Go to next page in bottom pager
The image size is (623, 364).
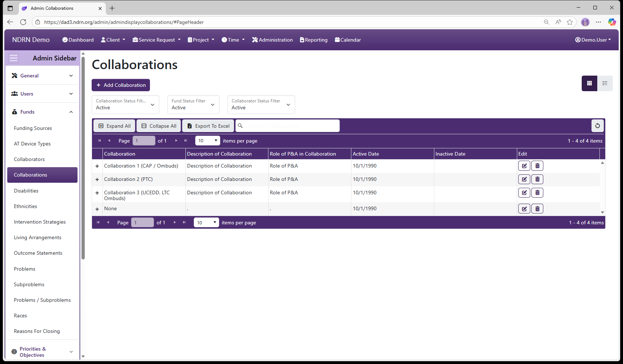click(175, 222)
